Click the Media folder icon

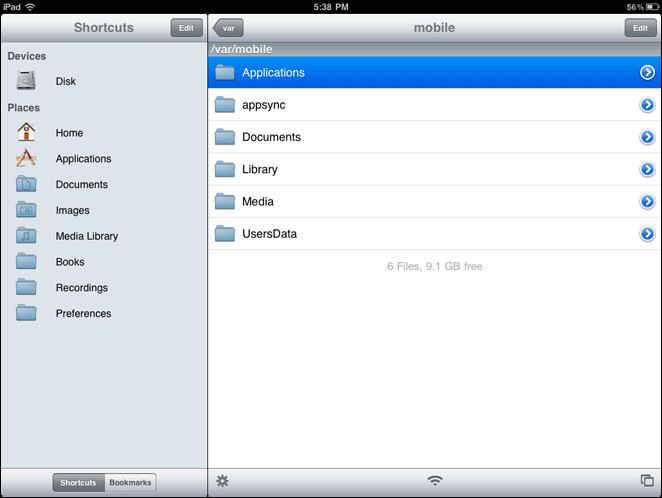click(x=225, y=201)
